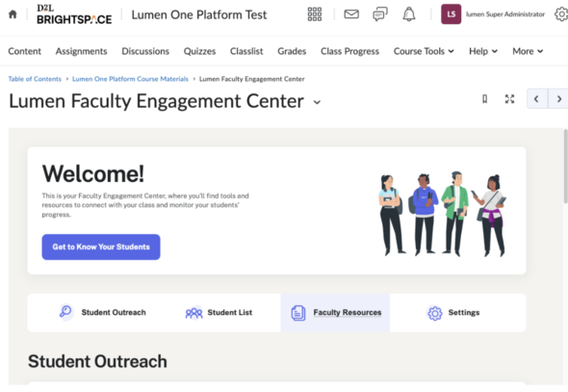Bookmark this topic icon
The image size is (568, 392).
484,99
